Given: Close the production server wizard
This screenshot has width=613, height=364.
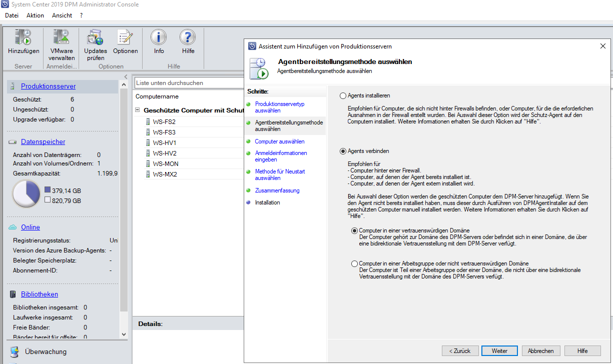Looking at the screenshot, I should 602,46.
